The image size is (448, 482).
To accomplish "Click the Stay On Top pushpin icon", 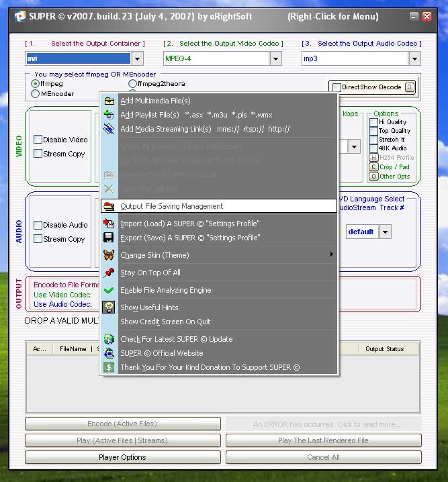I will click(x=109, y=273).
